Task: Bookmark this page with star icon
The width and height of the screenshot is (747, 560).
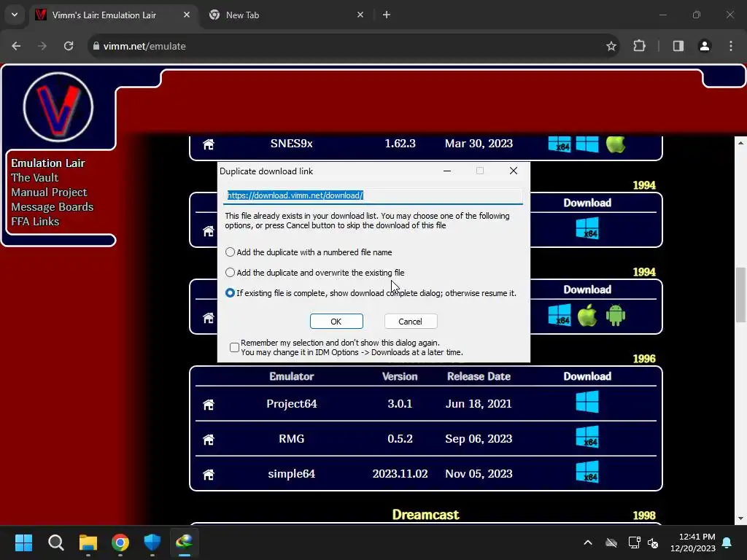Action: coord(611,46)
